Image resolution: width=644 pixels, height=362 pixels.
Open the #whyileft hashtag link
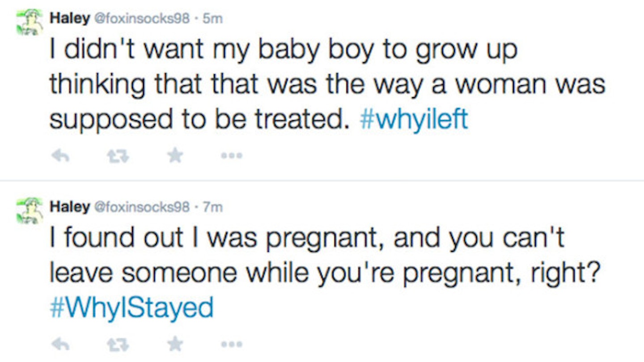coord(414,119)
